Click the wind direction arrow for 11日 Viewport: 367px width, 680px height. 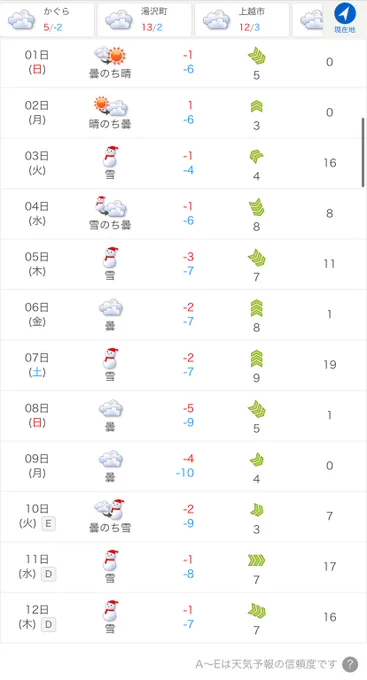pos(256,561)
